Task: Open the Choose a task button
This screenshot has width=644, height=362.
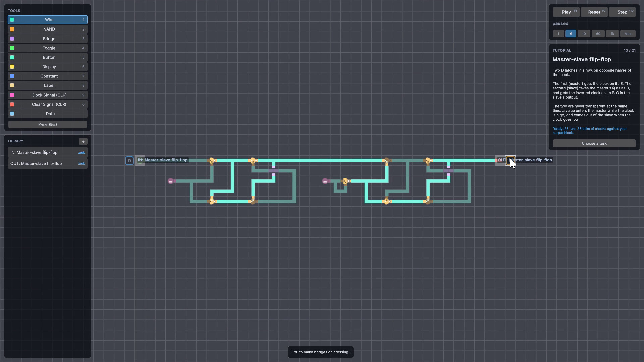Action: (594, 143)
